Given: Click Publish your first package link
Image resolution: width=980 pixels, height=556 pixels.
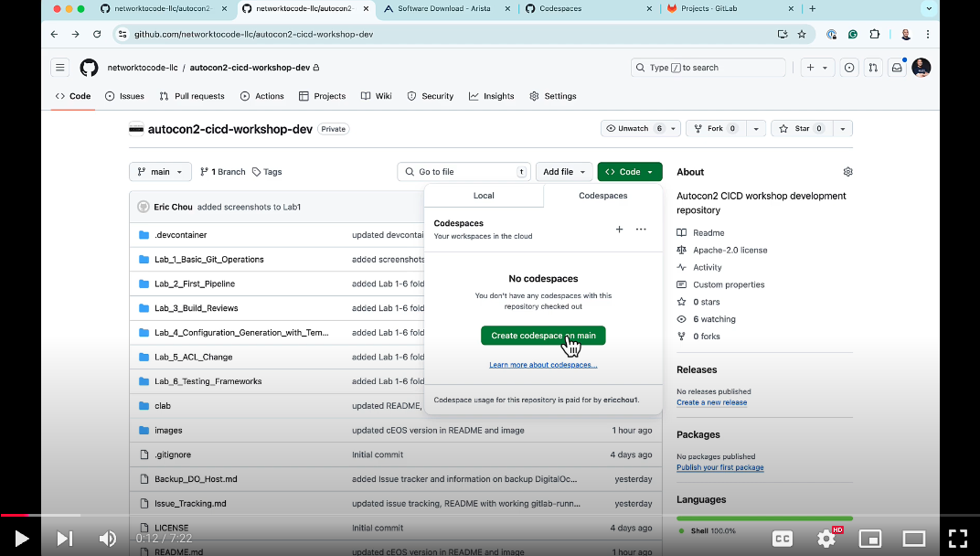Looking at the screenshot, I should coord(720,468).
